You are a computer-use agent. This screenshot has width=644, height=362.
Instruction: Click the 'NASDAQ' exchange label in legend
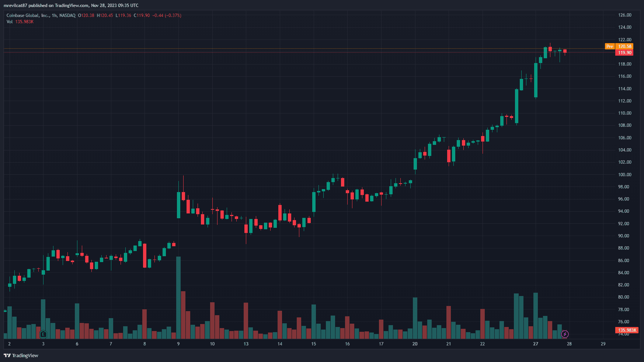67,15
